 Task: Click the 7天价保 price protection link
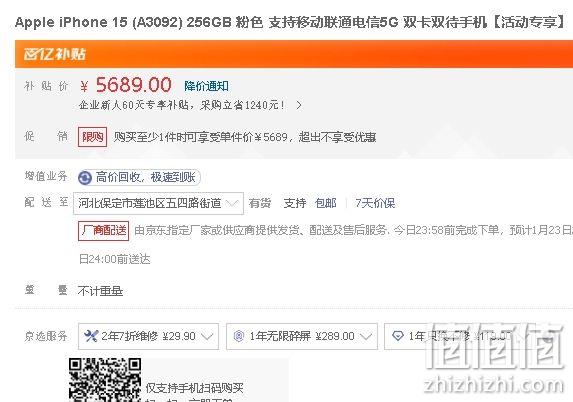pos(375,203)
